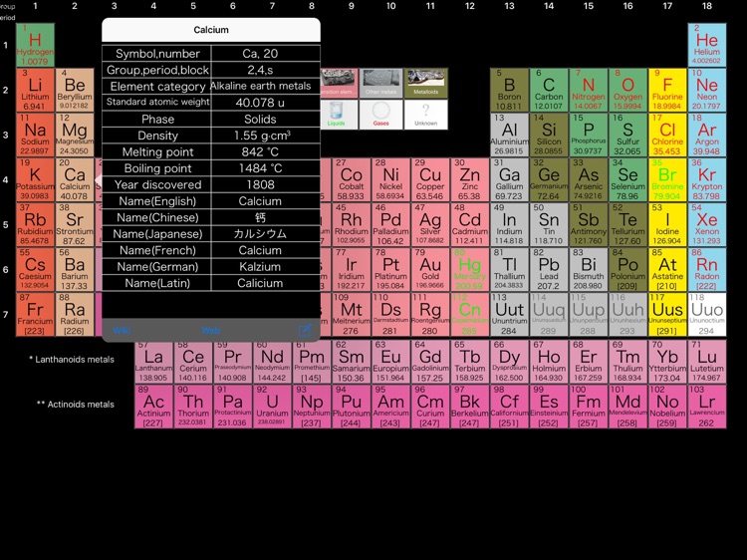The image size is (747, 560).
Task: Open the Oxygen element tile
Action: coord(627,90)
